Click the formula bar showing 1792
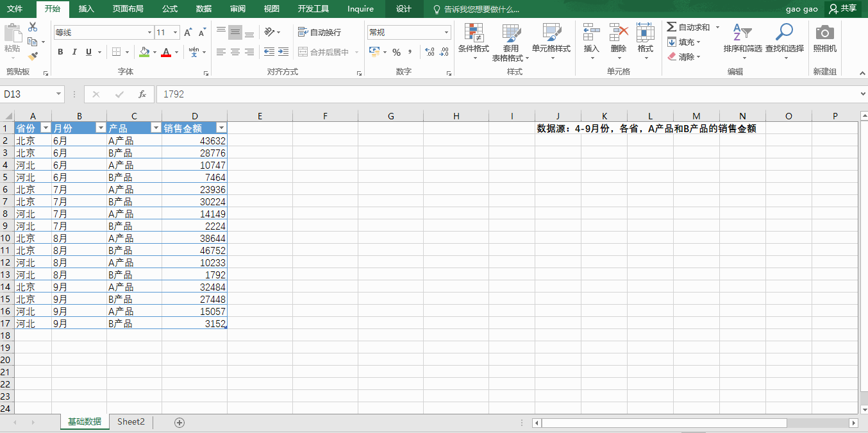 pyautogui.click(x=507, y=94)
